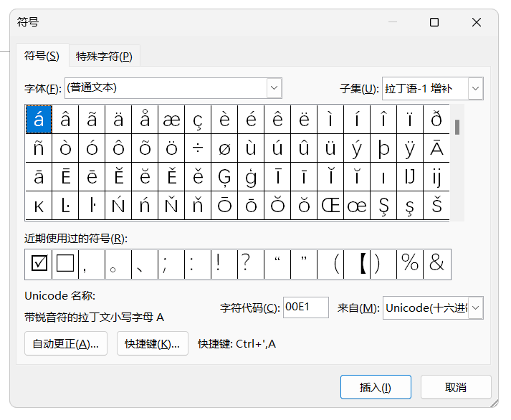Viewport: 511px width, 420px height.
Task: Choose the Ģ cedilla G symbol
Action: 224,177
